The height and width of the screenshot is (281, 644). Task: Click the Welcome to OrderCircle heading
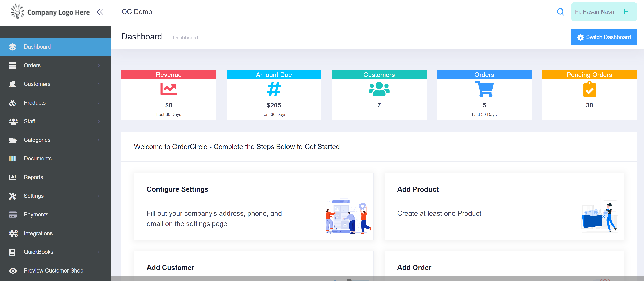pos(237,147)
